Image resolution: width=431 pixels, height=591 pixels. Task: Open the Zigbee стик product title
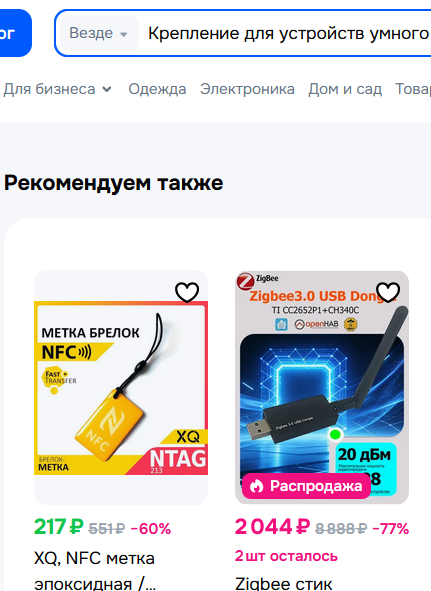pos(284,583)
